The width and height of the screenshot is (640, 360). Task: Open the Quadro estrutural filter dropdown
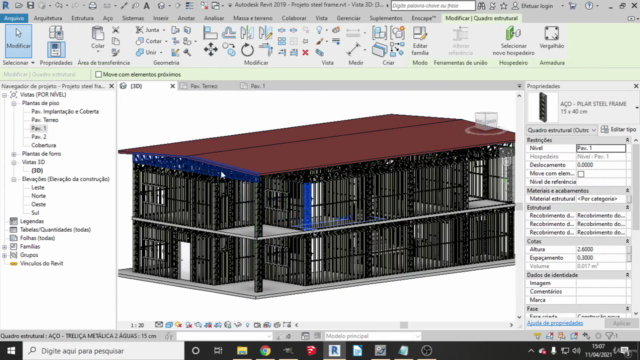point(562,130)
